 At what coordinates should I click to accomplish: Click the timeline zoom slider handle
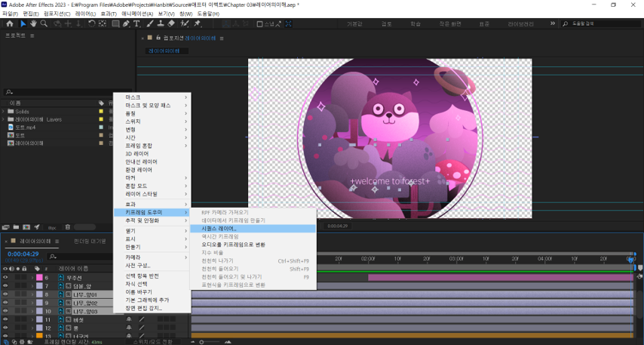(x=201, y=342)
